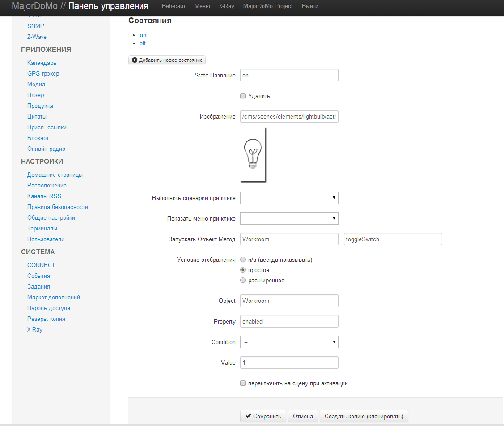
Task: Open the Condition operator dropdown
Action: pos(289,342)
